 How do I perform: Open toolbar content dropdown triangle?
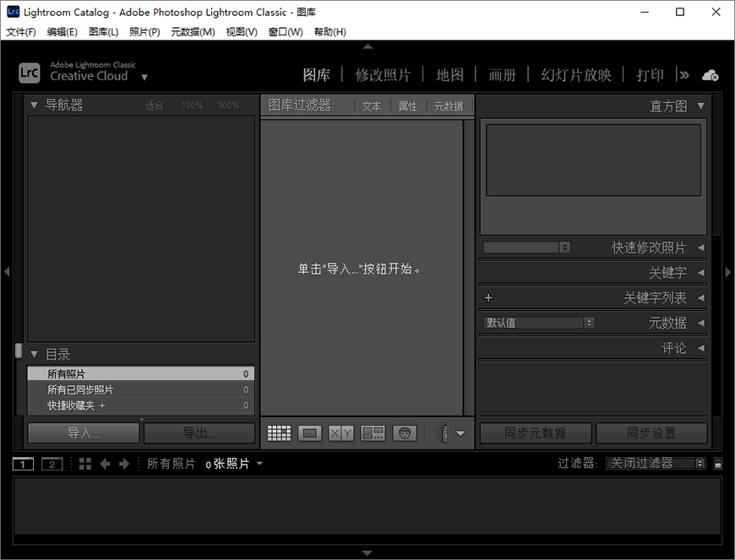(460, 433)
